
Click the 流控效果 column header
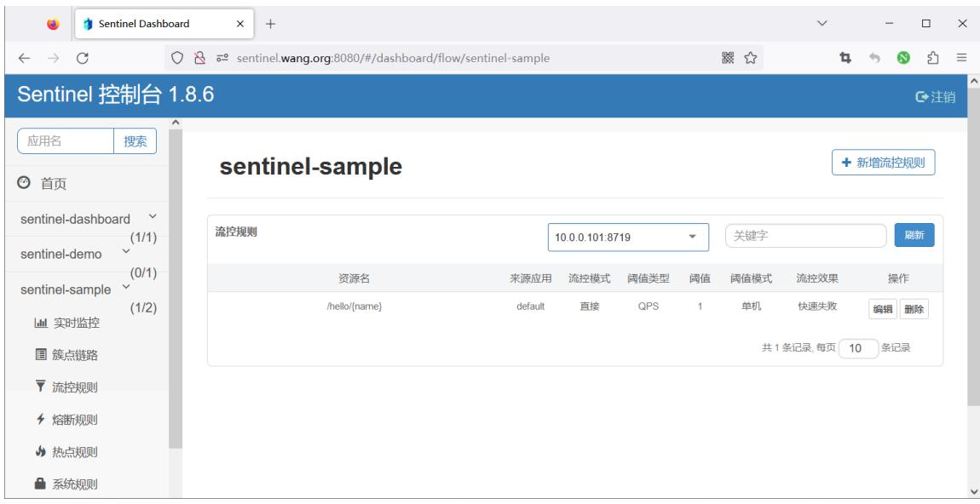[817, 278]
